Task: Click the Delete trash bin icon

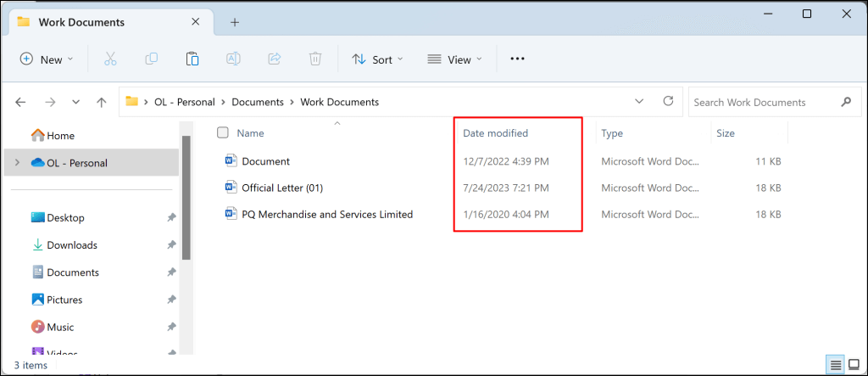Action: click(x=315, y=59)
